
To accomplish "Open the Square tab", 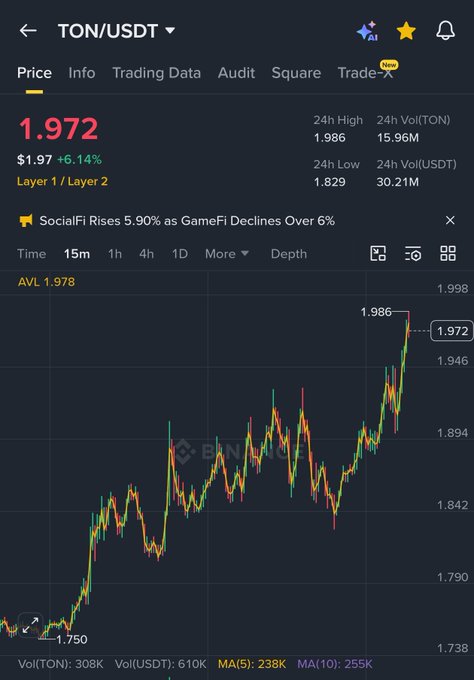I will pos(296,73).
